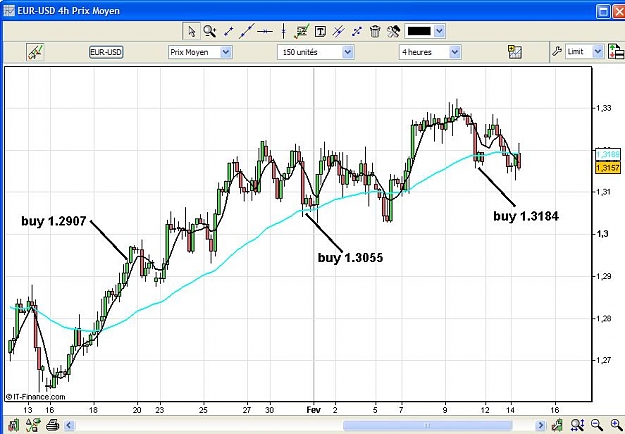Zoom in with the plus magnifier
625x434 pixels.
pos(616,424)
